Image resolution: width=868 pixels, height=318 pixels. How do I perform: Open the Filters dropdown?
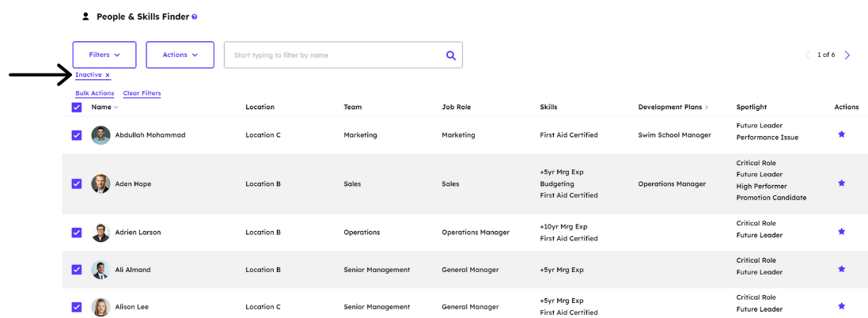tap(104, 55)
